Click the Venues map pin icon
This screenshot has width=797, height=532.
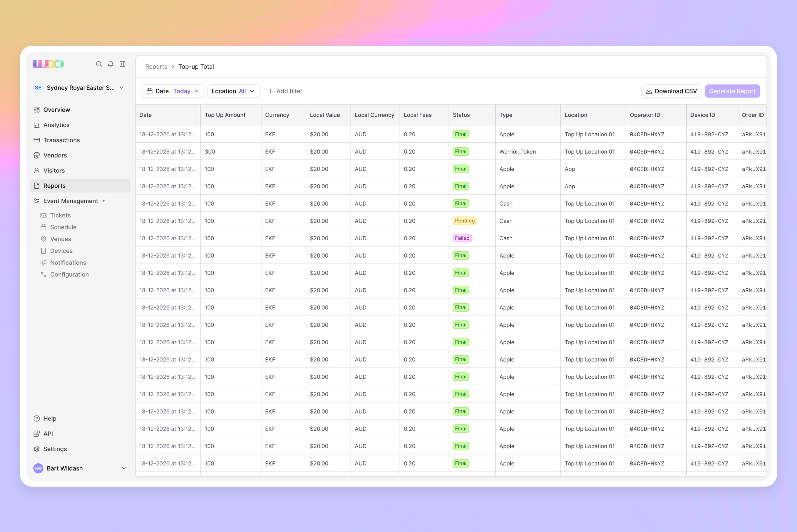coord(43,239)
